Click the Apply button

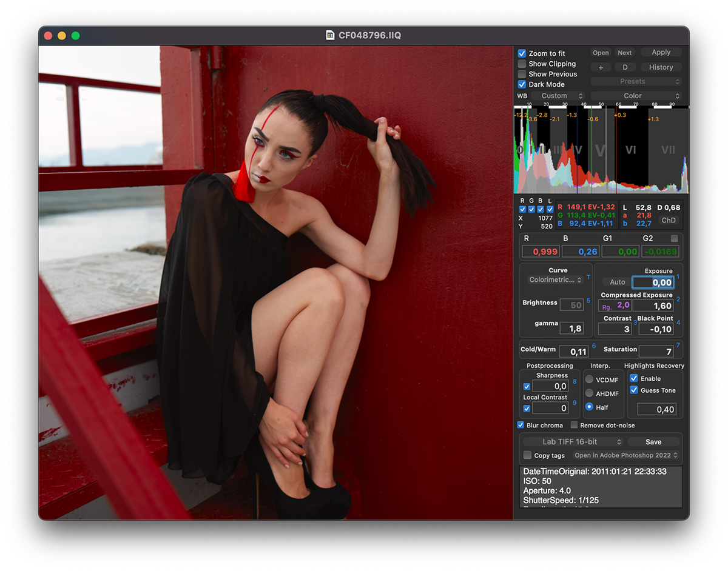pyautogui.click(x=661, y=53)
